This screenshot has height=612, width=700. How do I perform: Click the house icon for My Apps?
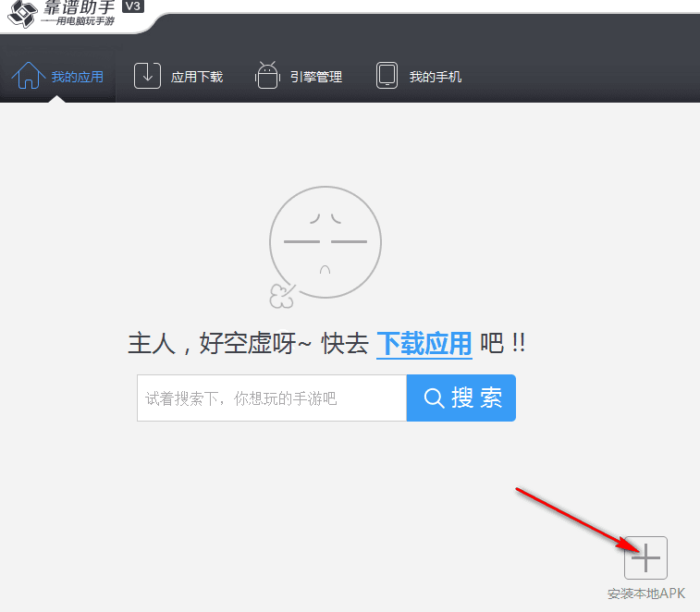pyautogui.click(x=28, y=76)
